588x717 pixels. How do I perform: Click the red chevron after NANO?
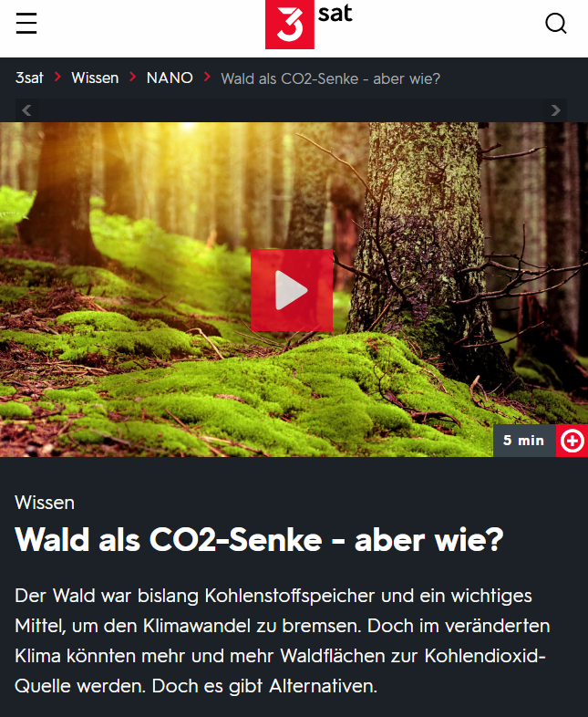(x=207, y=77)
